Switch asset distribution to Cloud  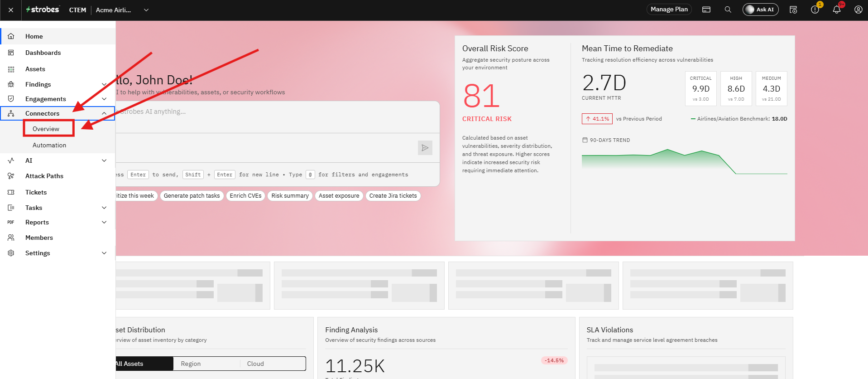(255, 364)
